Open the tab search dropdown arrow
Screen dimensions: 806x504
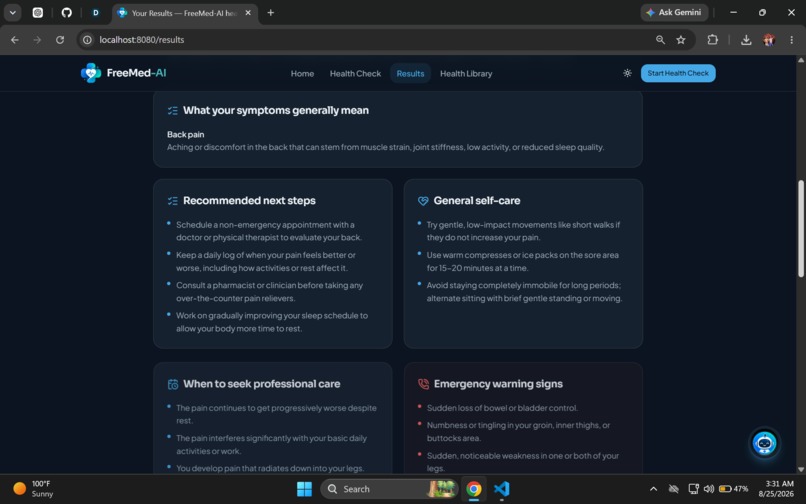pos(12,13)
